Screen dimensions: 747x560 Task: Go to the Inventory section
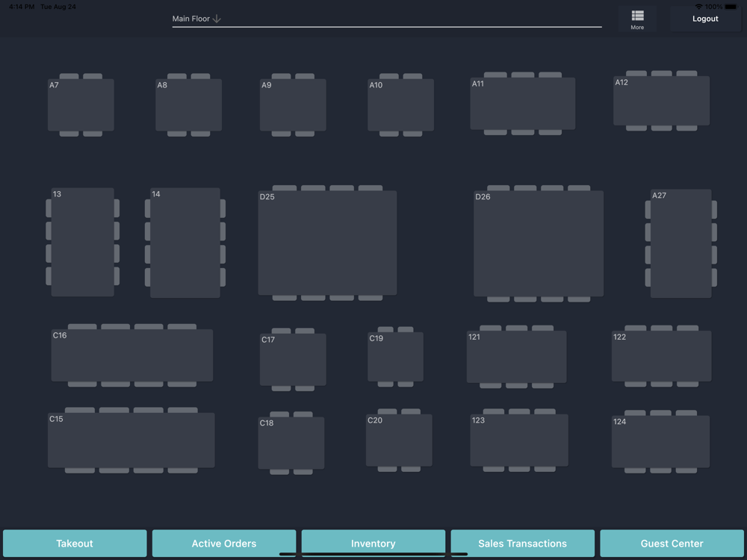pyautogui.click(x=373, y=544)
